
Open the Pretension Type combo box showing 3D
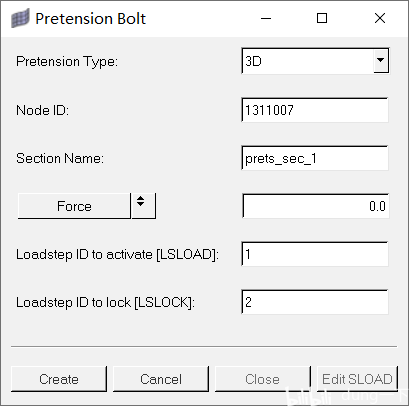click(315, 61)
